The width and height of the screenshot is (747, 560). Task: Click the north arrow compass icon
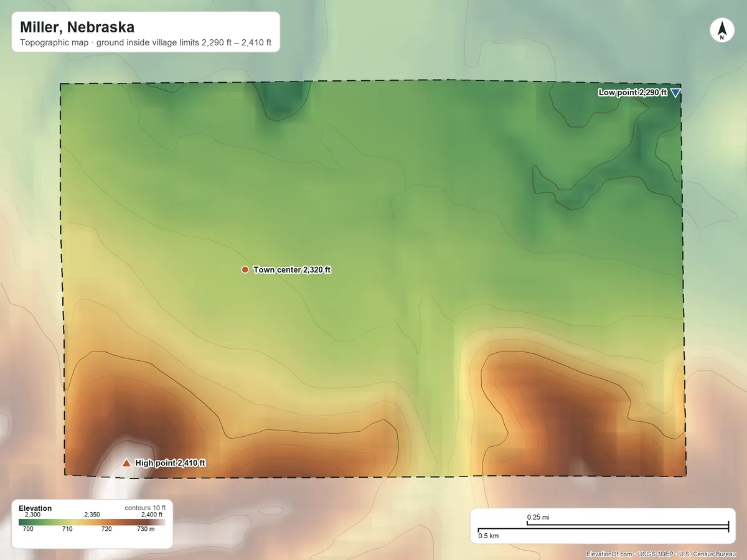point(722,30)
